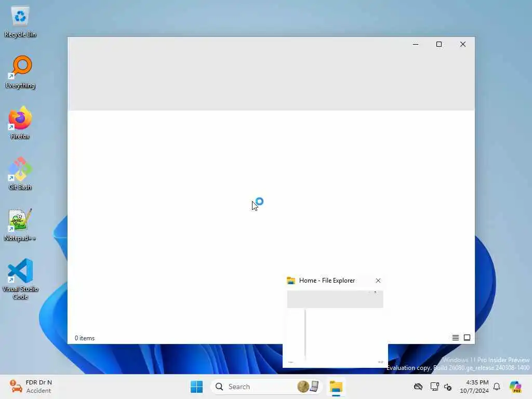This screenshot has width=532, height=399.
Task: Click File Explorer taskbar icon
Action: 336,387
